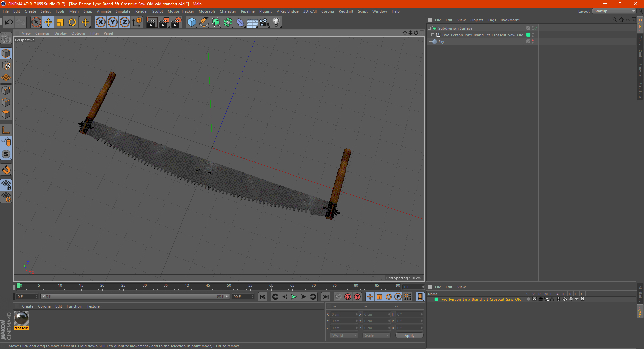
Task: Toggle editor visibility dots of saw object
Action: click(x=533, y=35)
